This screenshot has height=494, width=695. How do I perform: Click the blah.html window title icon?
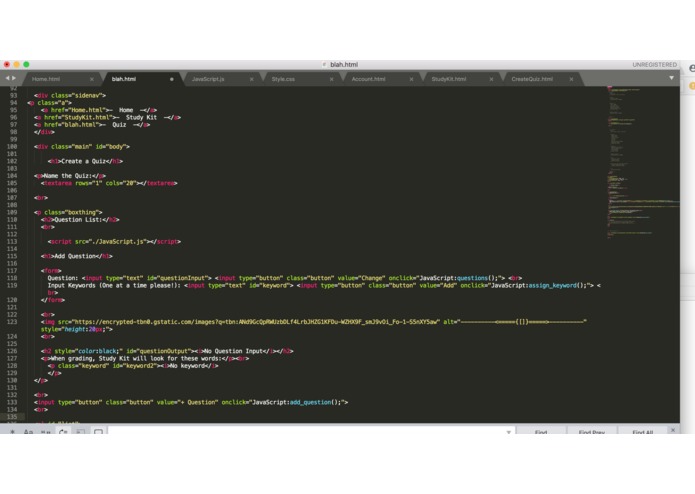tap(324, 65)
